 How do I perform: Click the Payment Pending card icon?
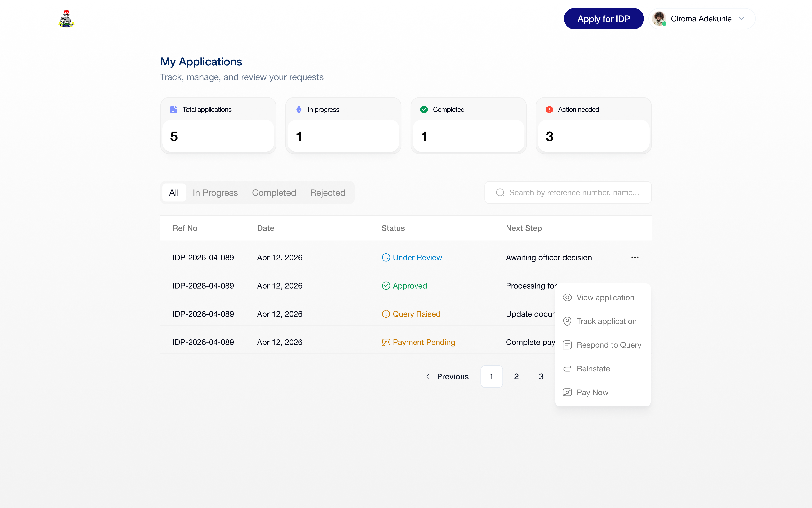coord(386,342)
